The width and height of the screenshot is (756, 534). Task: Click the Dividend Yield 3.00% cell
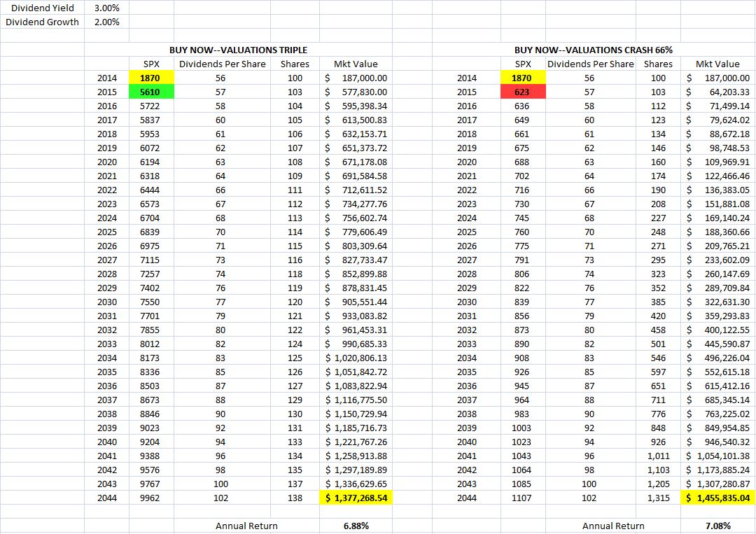106,8
